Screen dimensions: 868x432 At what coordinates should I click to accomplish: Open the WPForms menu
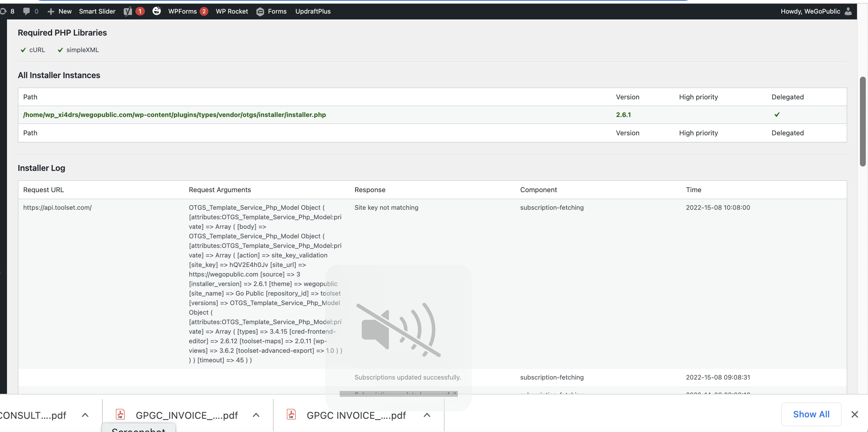click(x=183, y=11)
